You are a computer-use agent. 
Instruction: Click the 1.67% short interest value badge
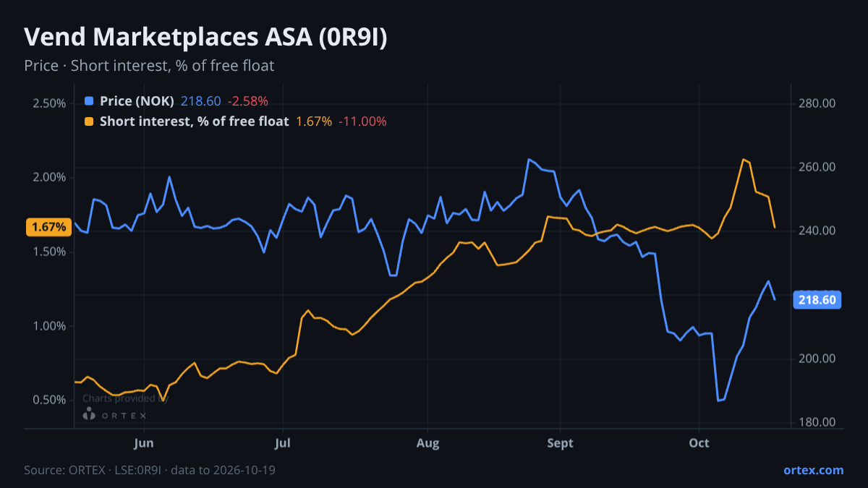click(49, 227)
